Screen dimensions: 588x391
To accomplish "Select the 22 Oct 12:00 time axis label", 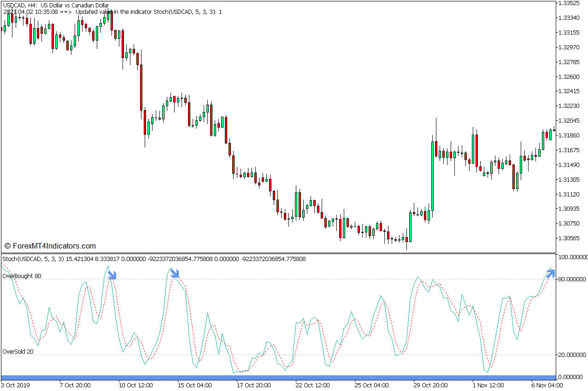I will tap(312, 385).
